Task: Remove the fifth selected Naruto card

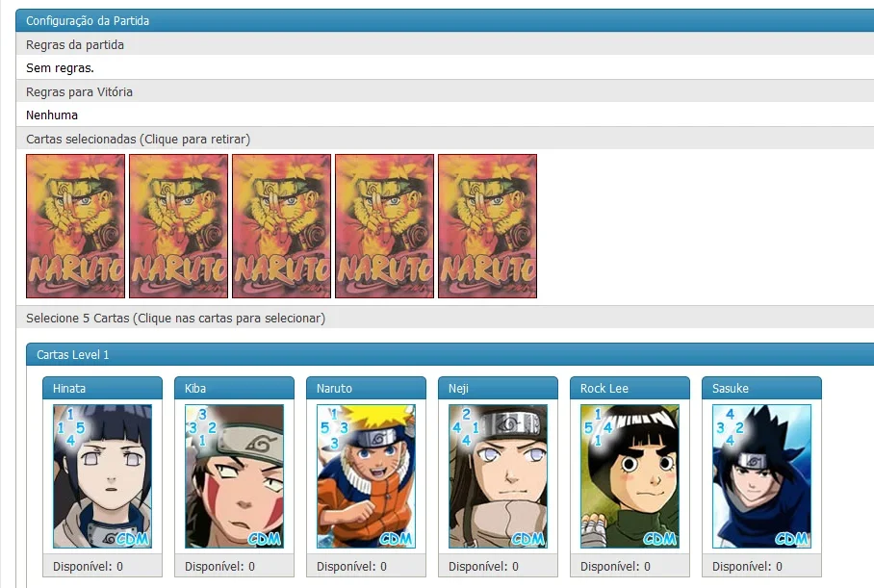Action: click(488, 226)
